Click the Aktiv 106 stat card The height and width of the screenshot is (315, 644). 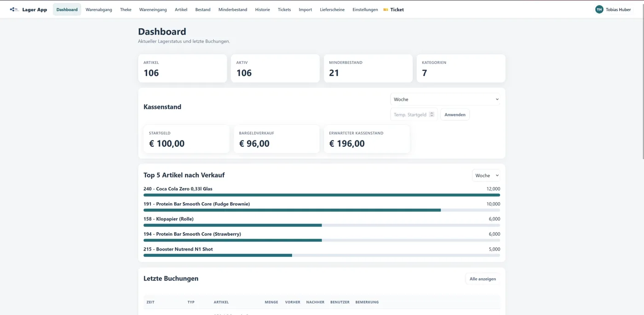(x=275, y=68)
